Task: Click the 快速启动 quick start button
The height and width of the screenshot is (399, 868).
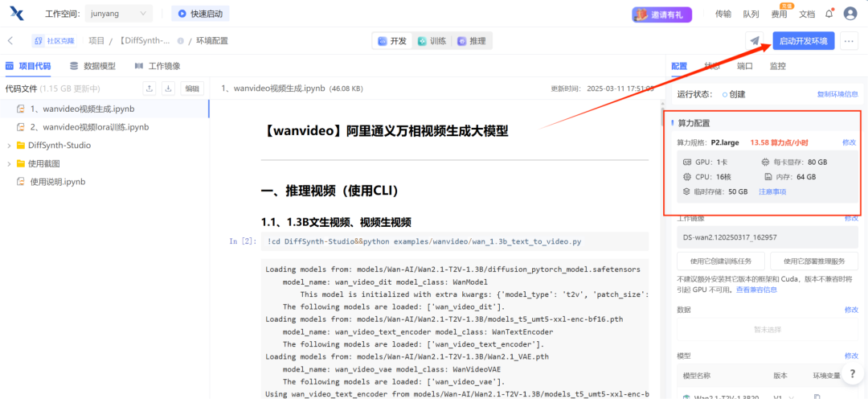Action: [200, 14]
